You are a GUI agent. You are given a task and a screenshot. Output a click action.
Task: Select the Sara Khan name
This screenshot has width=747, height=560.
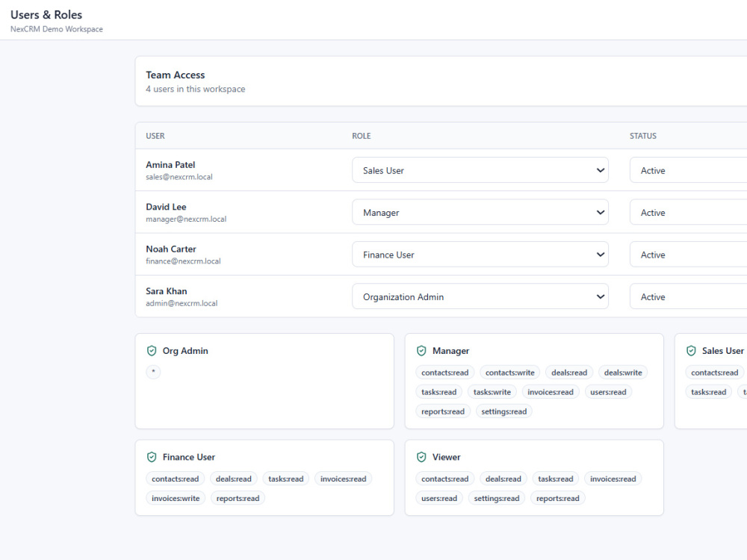tap(167, 291)
